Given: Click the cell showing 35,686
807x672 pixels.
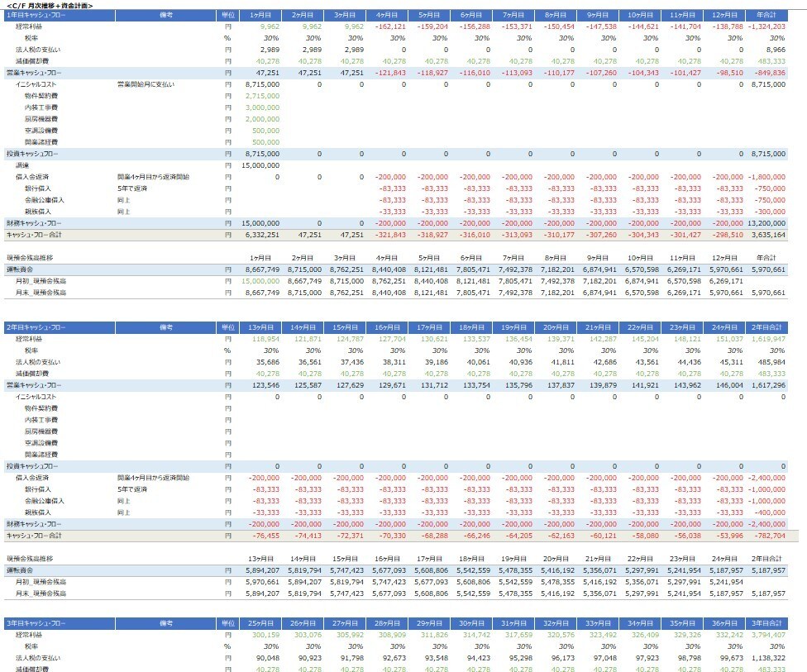Looking at the screenshot, I should click(x=268, y=363).
